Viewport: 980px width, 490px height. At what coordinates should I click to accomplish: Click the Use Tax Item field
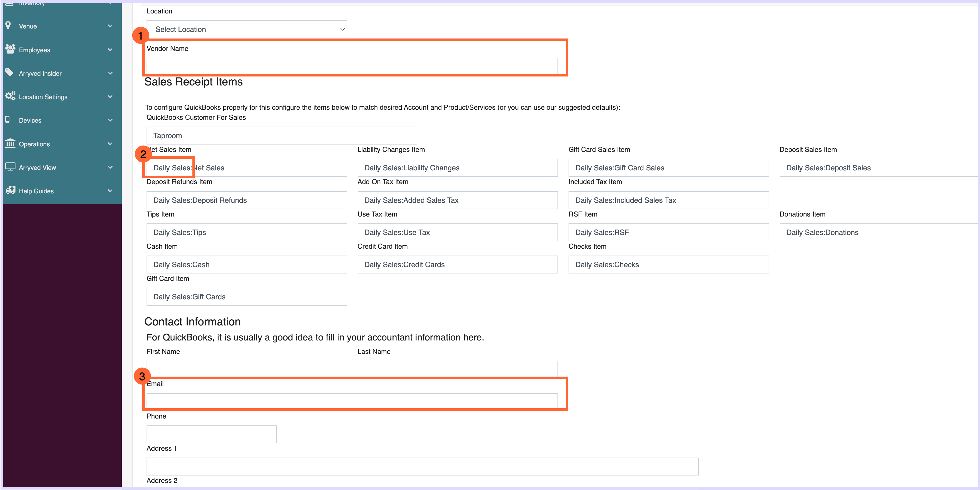[458, 232]
